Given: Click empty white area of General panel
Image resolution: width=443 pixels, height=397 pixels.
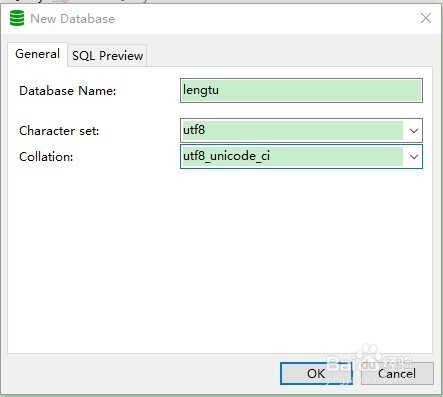Looking at the screenshot, I should (220, 260).
